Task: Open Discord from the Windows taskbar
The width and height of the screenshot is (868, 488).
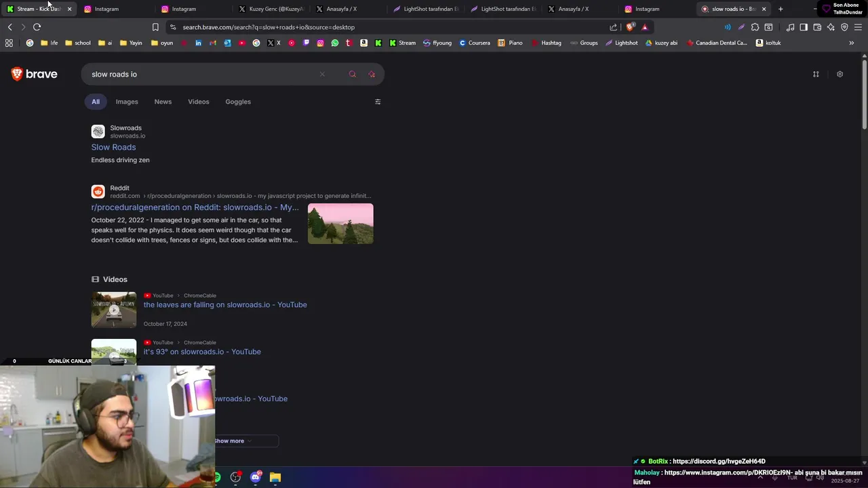Action: click(255, 477)
